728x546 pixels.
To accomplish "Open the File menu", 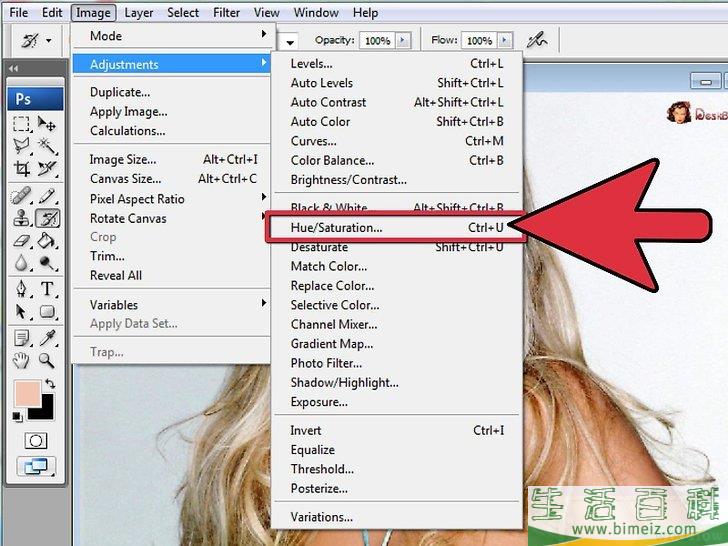I will [x=18, y=13].
